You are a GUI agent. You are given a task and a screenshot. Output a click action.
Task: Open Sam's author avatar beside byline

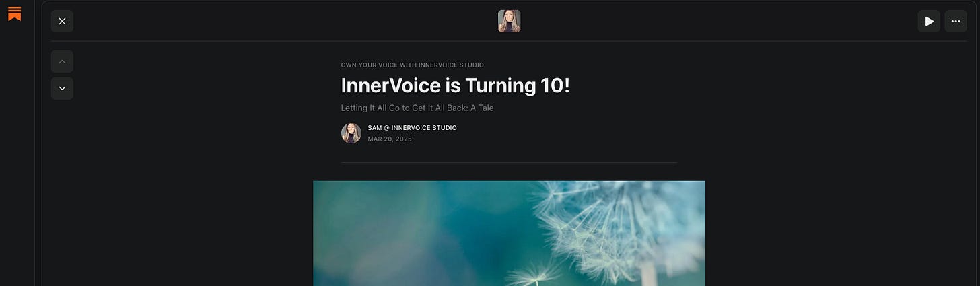pos(351,133)
